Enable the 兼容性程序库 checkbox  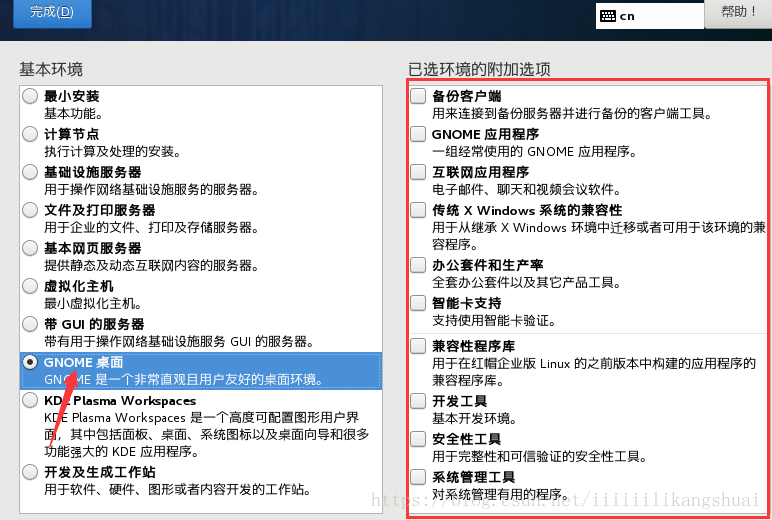(x=418, y=346)
